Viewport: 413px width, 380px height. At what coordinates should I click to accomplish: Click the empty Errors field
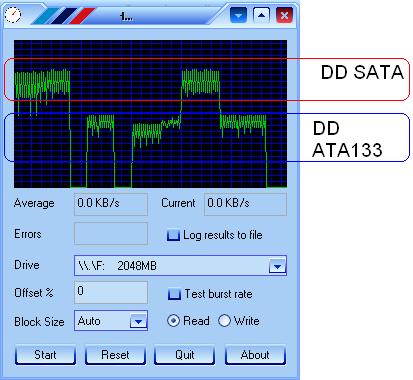click(111, 234)
